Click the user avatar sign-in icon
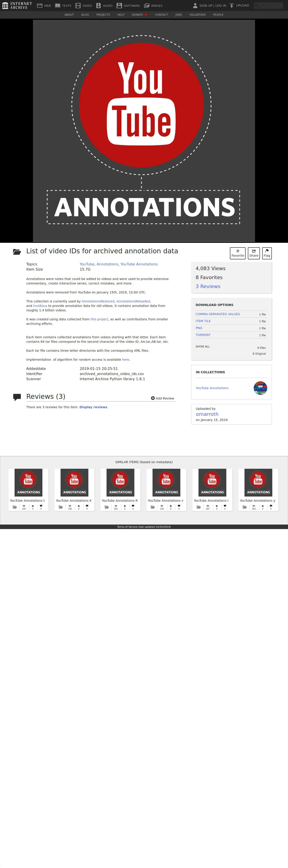 tap(195, 5)
